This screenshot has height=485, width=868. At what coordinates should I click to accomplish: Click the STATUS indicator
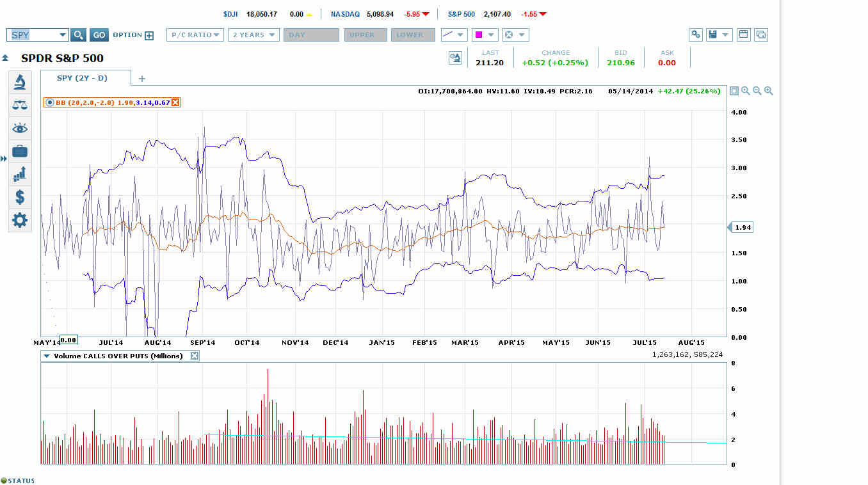pyautogui.click(x=17, y=481)
